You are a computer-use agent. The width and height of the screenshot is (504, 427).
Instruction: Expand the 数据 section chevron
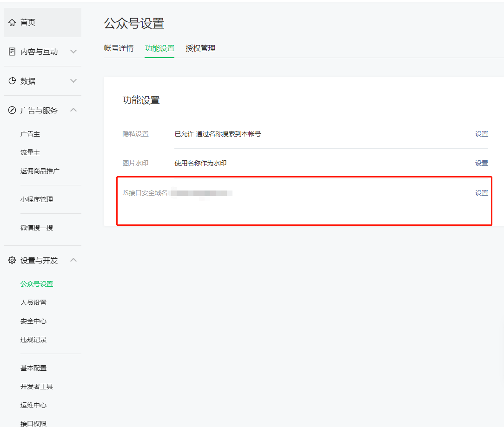73,81
